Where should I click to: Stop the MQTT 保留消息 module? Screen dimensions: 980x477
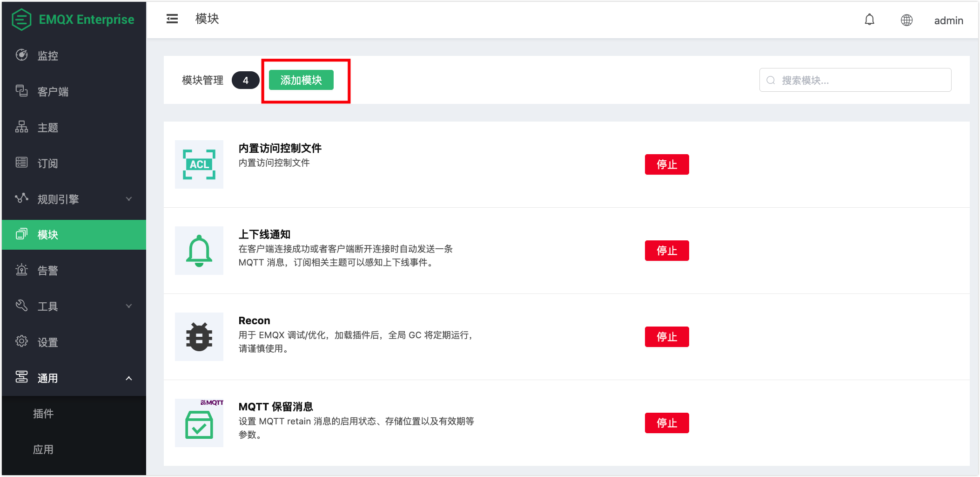(x=666, y=423)
